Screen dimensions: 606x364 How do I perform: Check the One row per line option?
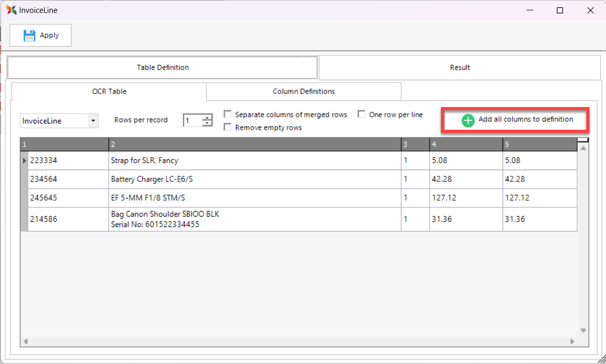click(362, 114)
